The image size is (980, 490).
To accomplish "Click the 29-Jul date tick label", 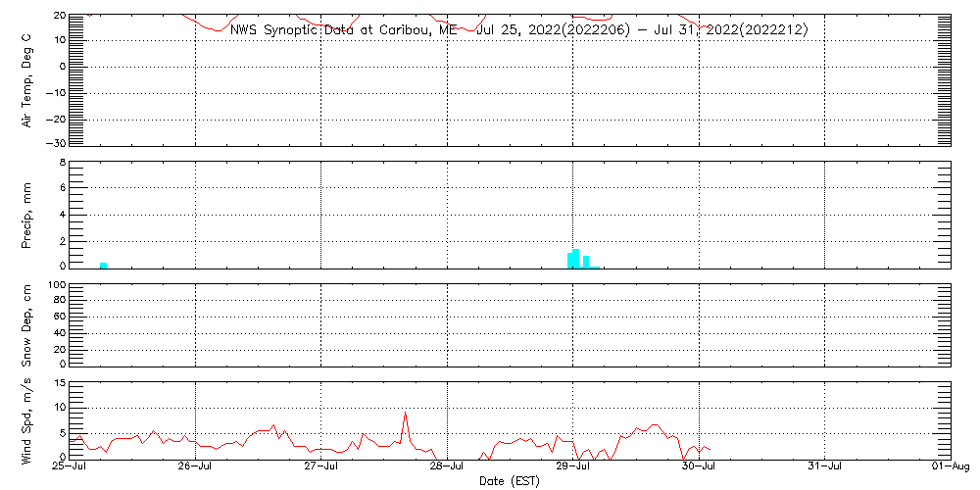I will click(573, 467).
